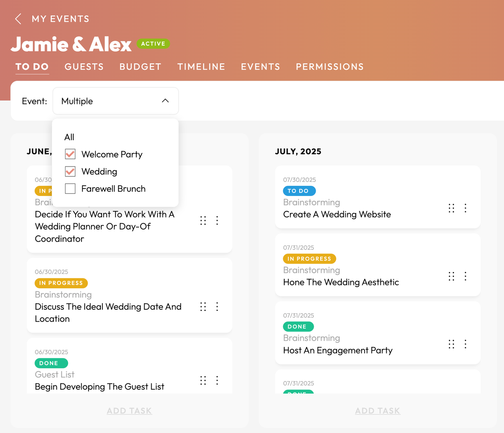Viewport: 504px width, 433px height.
Task: Select All in the event filter dropdown
Action: [x=69, y=137]
